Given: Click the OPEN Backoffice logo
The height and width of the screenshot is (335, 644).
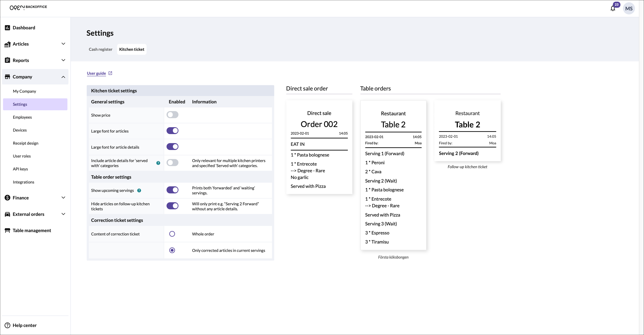Looking at the screenshot, I should 28,7.
